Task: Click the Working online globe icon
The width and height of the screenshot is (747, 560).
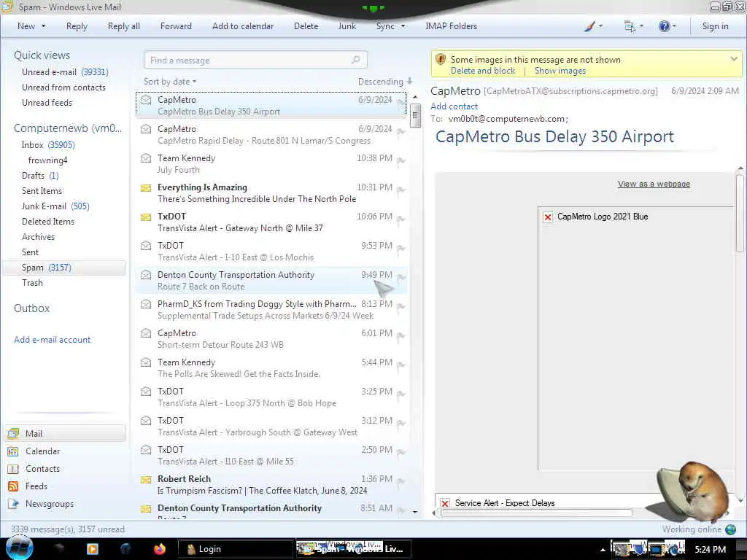Action: coord(730,529)
